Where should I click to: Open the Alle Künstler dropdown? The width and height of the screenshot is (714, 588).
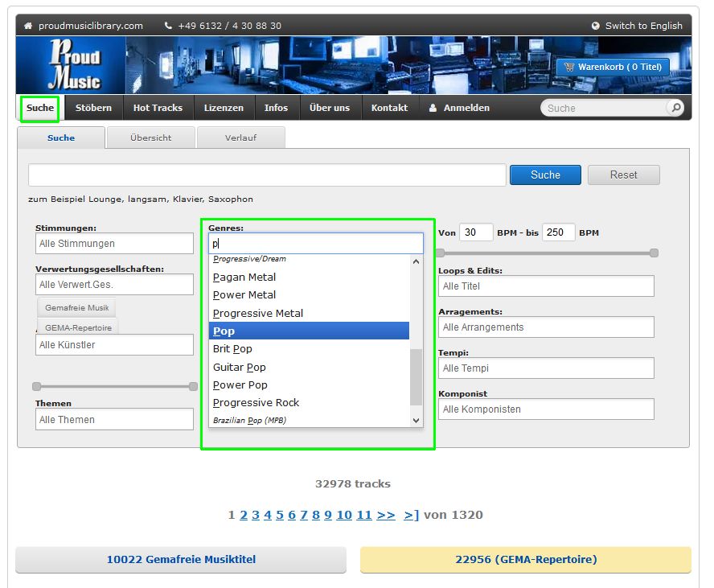point(114,345)
